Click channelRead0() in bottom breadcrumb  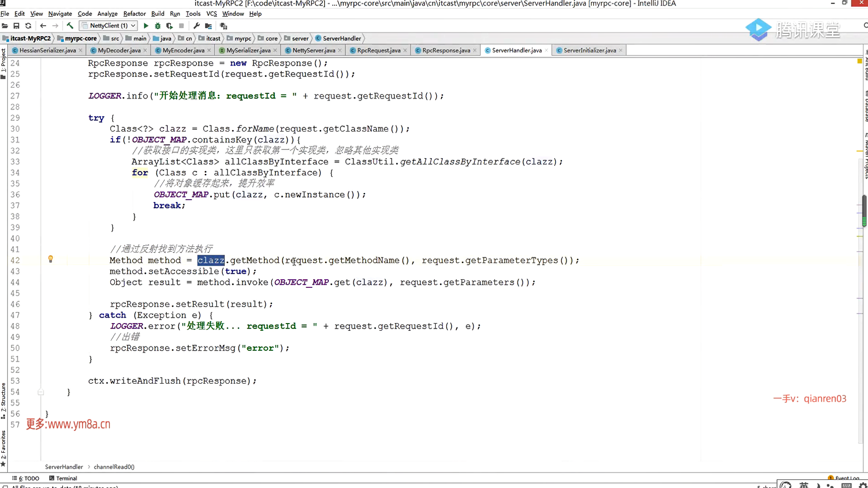tap(114, 467)
